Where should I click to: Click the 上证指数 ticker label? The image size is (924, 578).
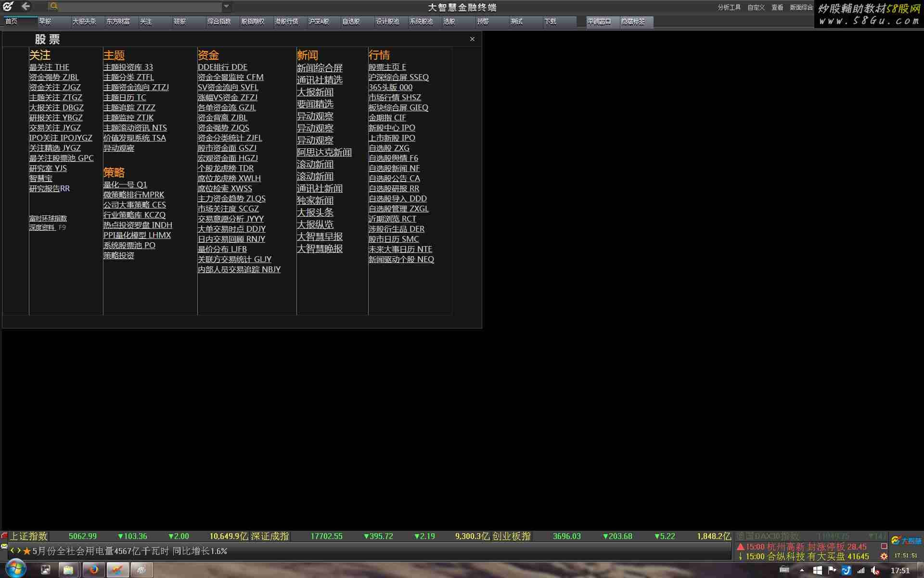tap(29, 536)
